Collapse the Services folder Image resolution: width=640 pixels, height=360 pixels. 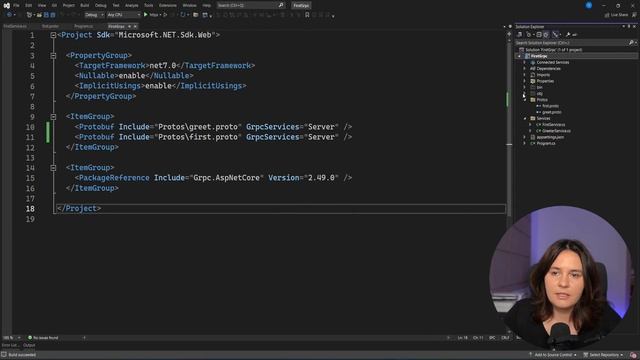point(525,118)
